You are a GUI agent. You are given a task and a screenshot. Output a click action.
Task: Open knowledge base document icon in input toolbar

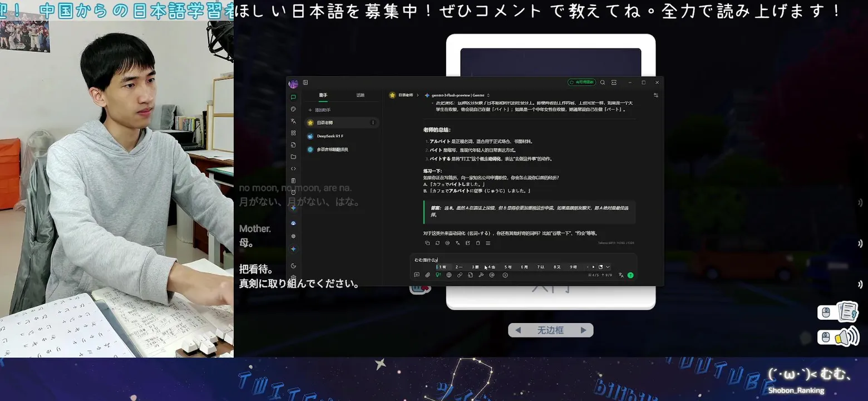[470, 275]
